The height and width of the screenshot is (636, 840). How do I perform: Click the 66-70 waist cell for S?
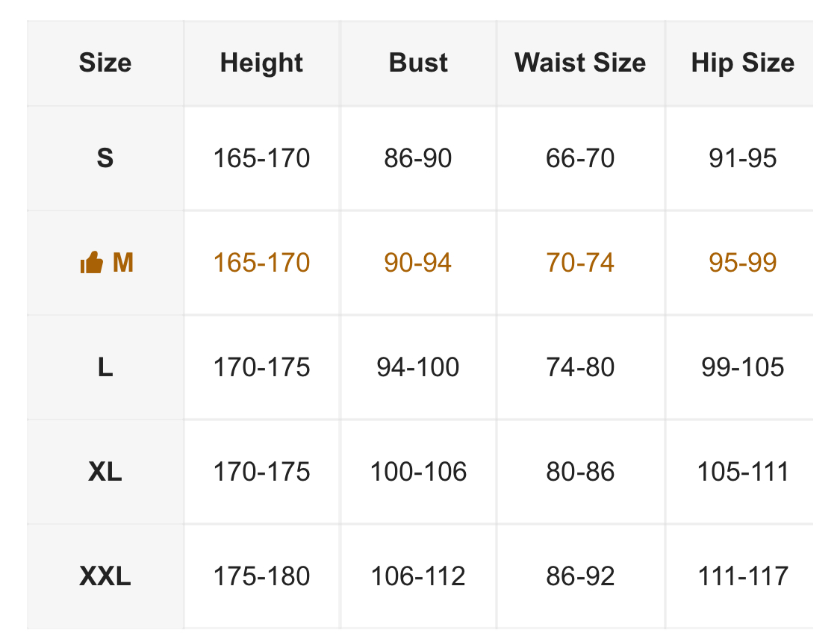tap(580, 158)
